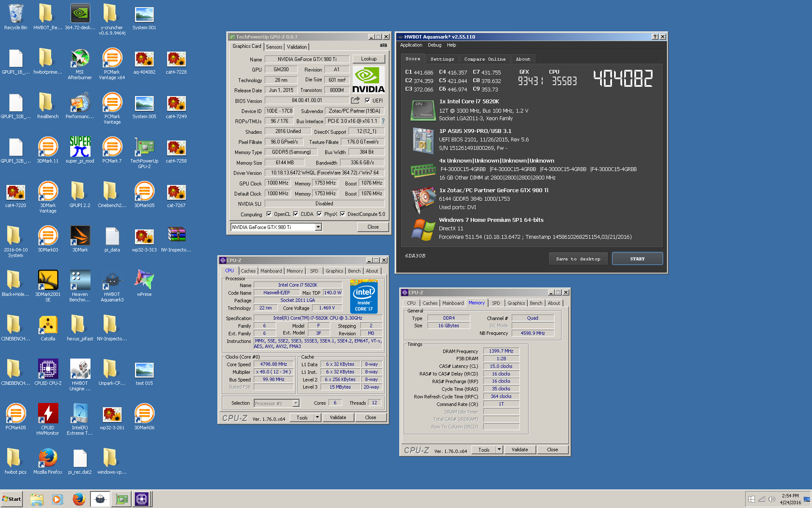Image resolution: width=812 pixels, height=508 pixels.
Task: Expand the Tools dropdown arrow in CPU-Z Memory window
Action: 499,450
